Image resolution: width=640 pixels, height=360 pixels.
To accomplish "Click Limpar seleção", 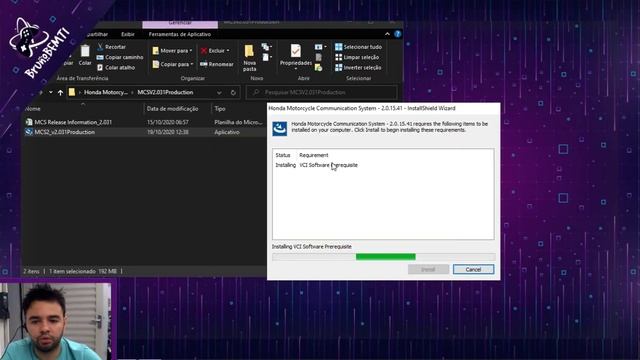I will 357,57.
